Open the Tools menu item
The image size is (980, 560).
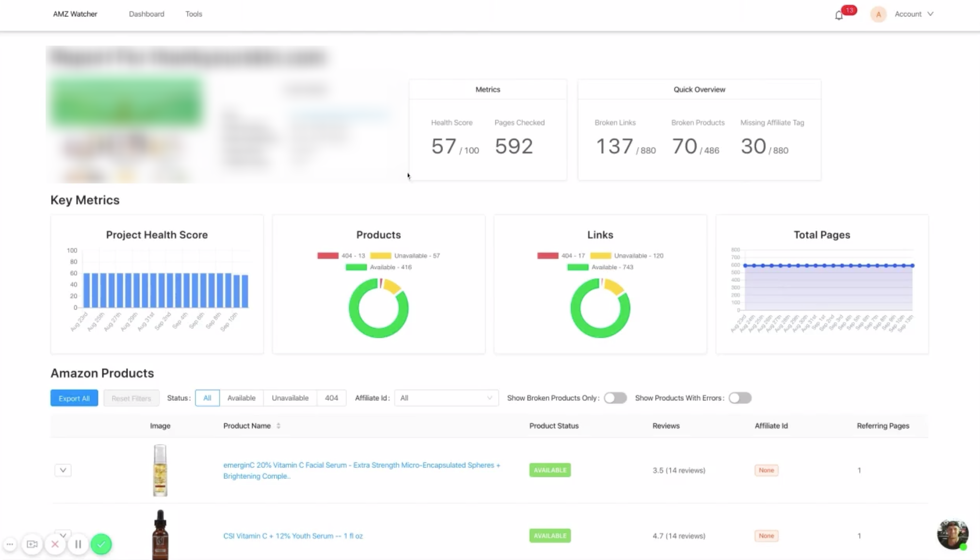193,14
